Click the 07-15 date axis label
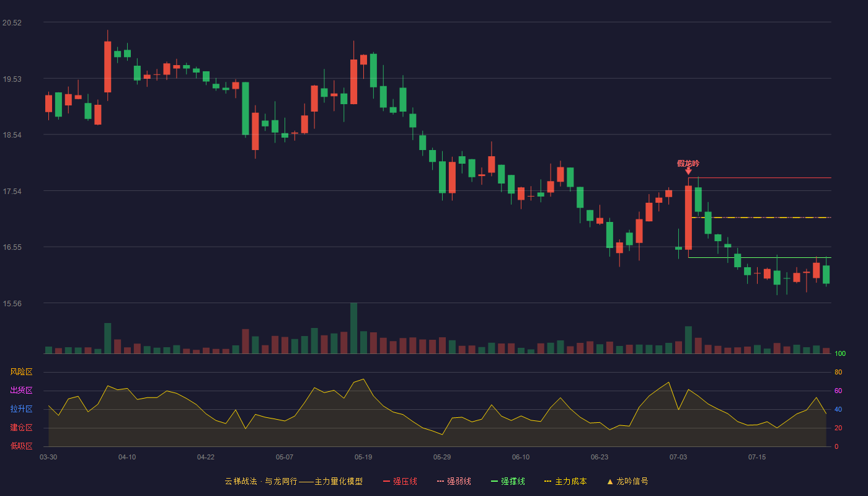 (757, 457)
